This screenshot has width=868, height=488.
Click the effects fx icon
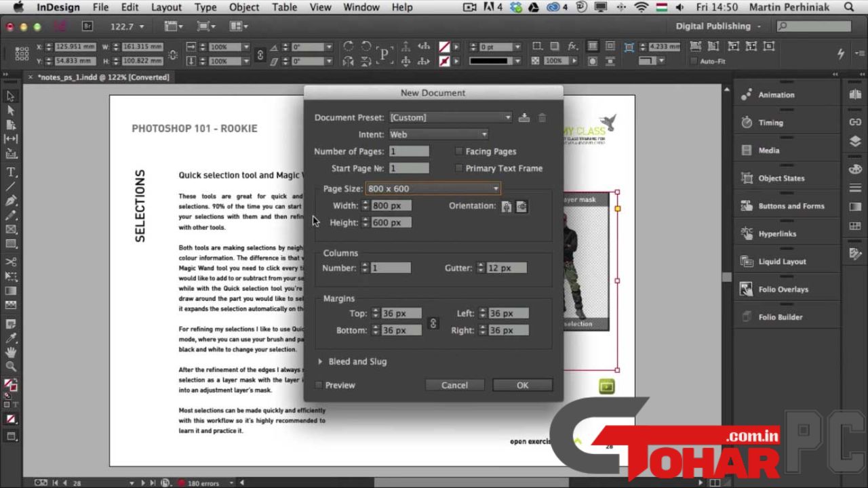click(x=572, y=47)
